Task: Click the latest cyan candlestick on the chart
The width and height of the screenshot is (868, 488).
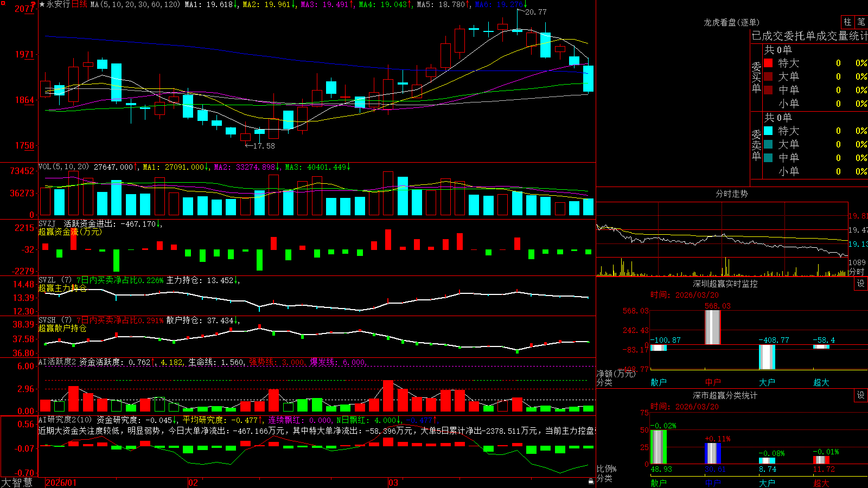Action: tap(588, 79)
